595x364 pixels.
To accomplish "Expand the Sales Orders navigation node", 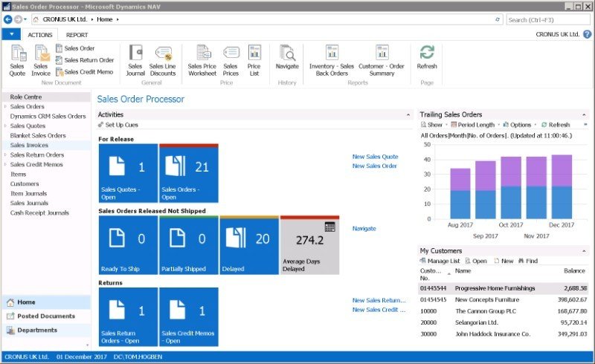I will pos(5,106).
